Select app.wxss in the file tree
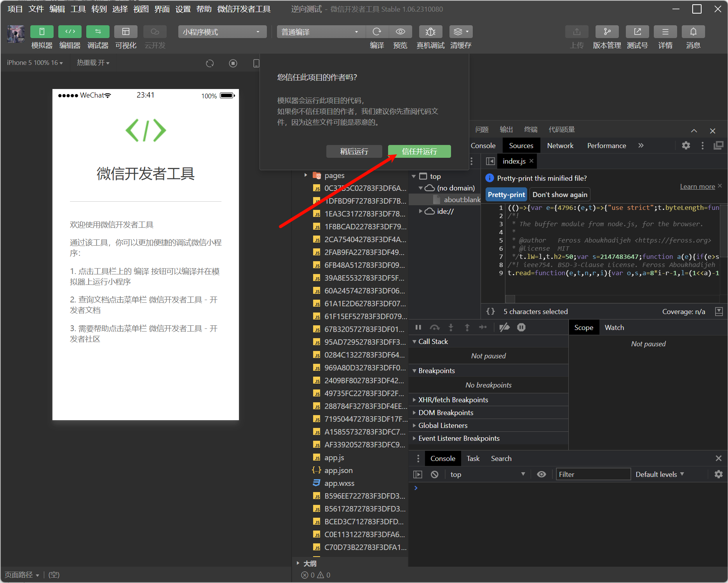The image size is (728, 583). [340, 483]
